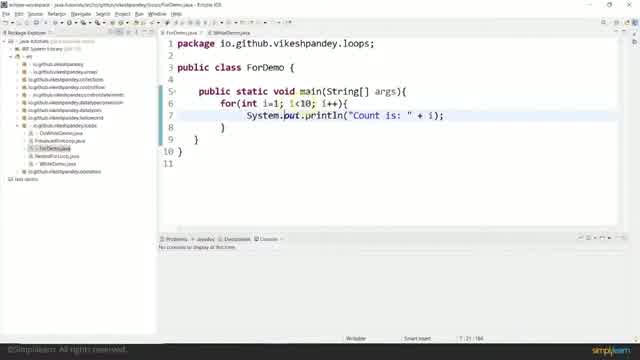Image resolution: width=640 pixels, height=360 pixels.
Task: Collapse the java-tutorials project node
Action: 4,41
